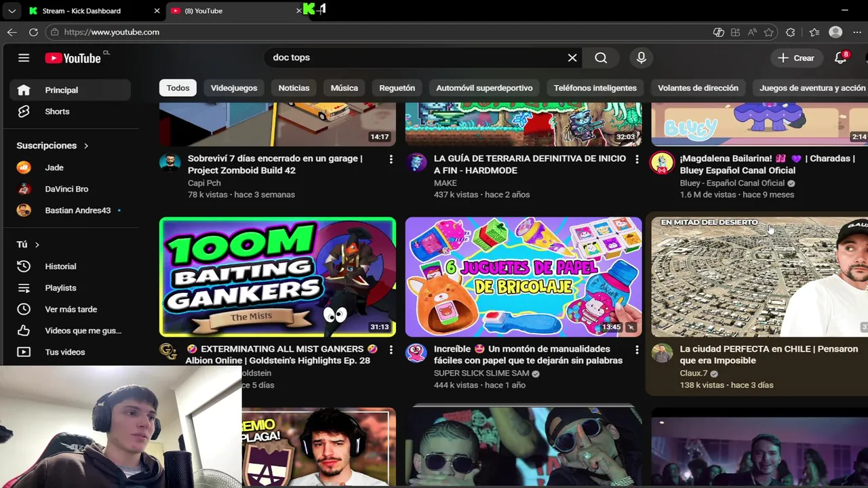
Task: Click the read aloud icon in the address bar
Action: click(x=752, y=32)
